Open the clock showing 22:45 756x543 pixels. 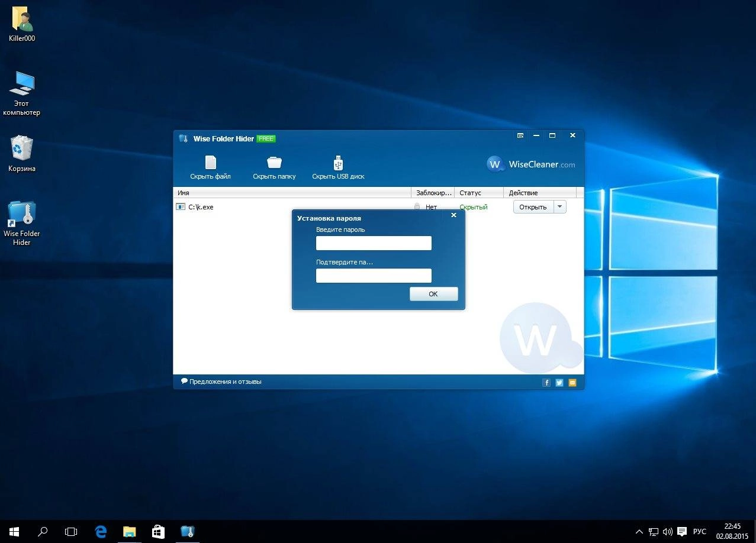pos(732,531)
